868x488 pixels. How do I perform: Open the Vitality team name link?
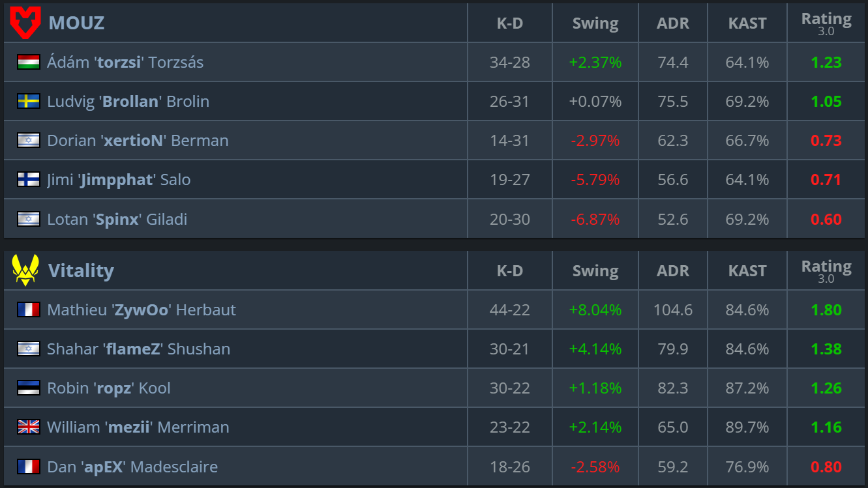click(x=81, y=270)
